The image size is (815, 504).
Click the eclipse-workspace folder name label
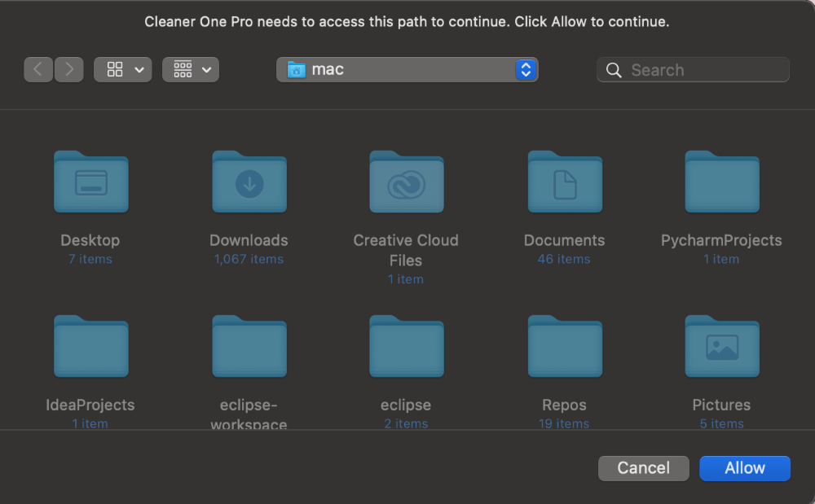pyautogui.click(x=249, y=414)
